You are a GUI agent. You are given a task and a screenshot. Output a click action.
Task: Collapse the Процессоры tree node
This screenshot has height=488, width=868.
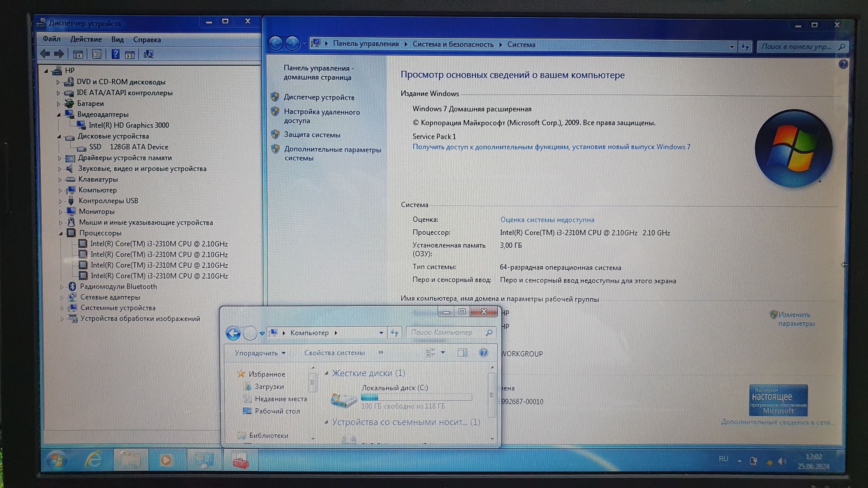click(61, 233)
